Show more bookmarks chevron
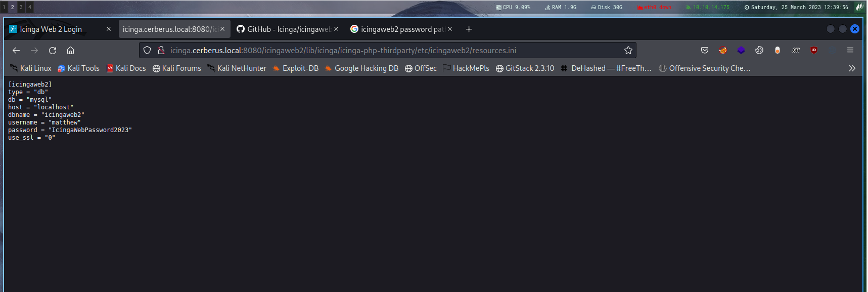Image resolution: width=868 pixels, height=292 pixels. 852,68
